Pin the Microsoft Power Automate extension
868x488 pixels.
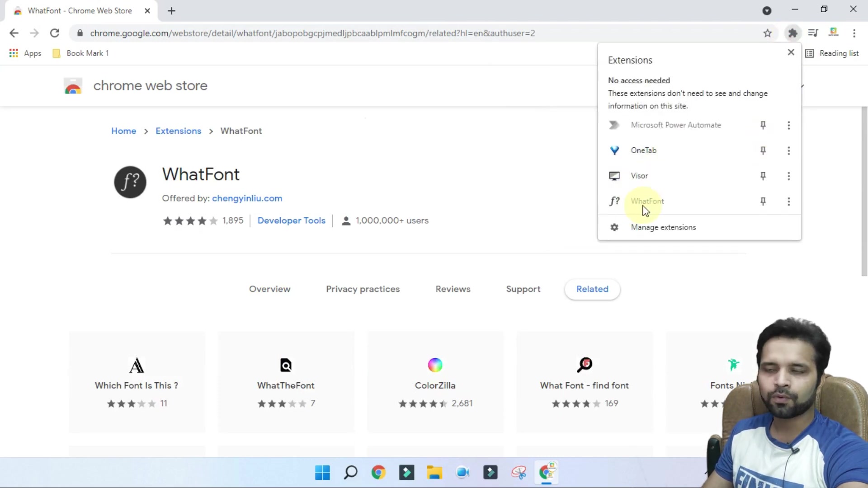pyautogui.click(x=763, y=125)
